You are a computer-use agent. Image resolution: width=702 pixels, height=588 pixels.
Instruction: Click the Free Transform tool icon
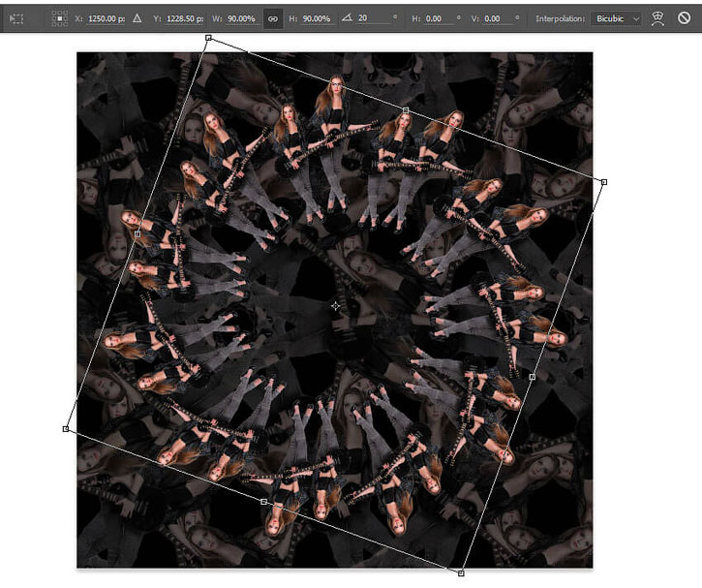[16, 18]
